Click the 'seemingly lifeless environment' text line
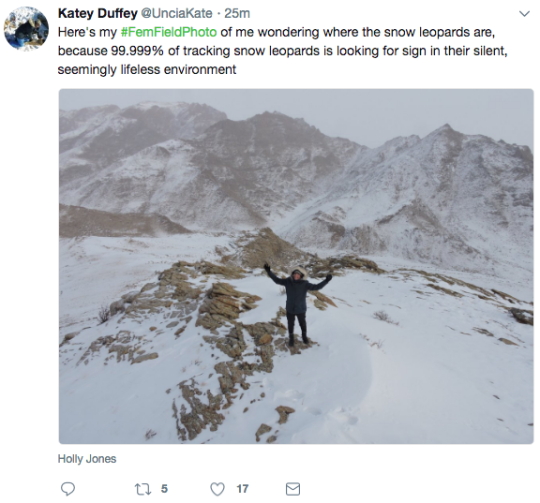540x503 pixels. (x=147, y=70)
